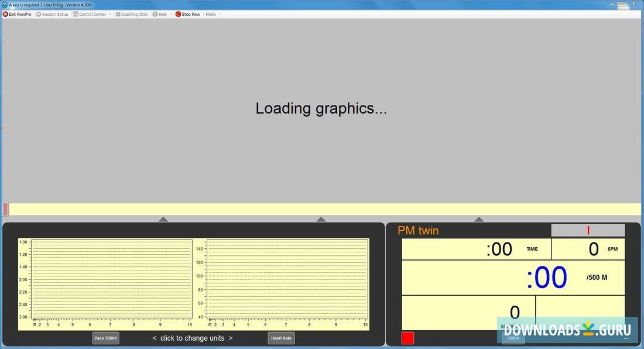Click the red square in PM twin

coord(408,338)
